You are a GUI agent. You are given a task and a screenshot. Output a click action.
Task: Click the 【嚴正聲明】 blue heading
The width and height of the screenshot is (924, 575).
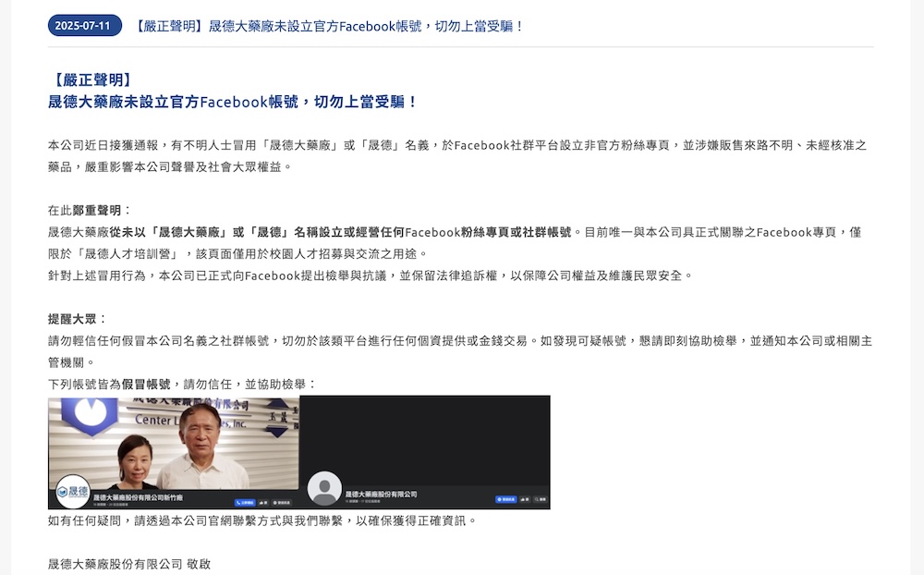point(91,80)
